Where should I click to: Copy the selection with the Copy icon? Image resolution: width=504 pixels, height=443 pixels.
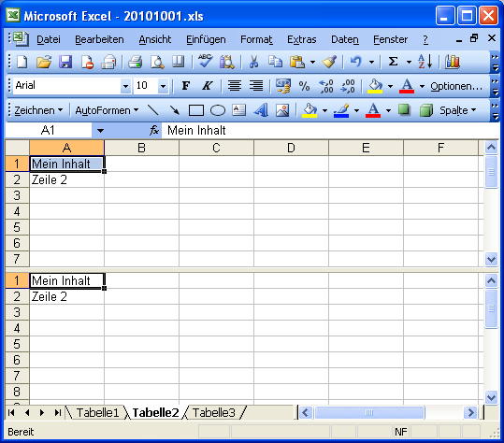tap(275, 62)
